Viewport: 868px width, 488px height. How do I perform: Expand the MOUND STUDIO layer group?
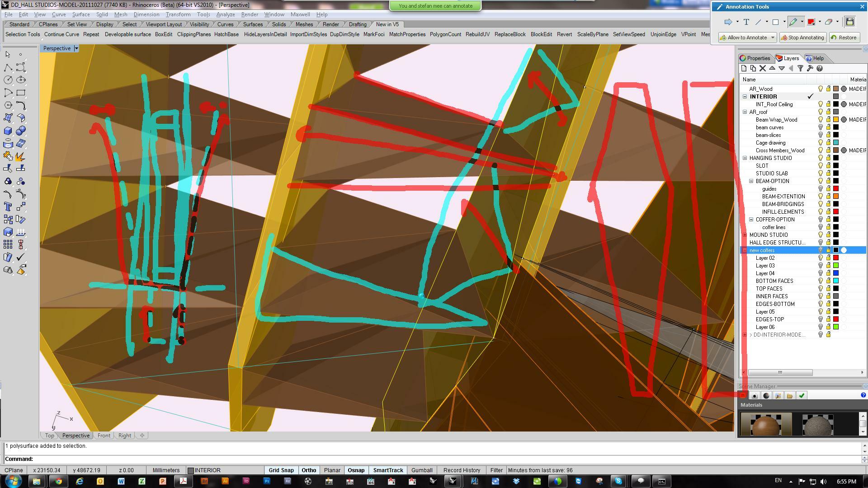click(745, 235)
